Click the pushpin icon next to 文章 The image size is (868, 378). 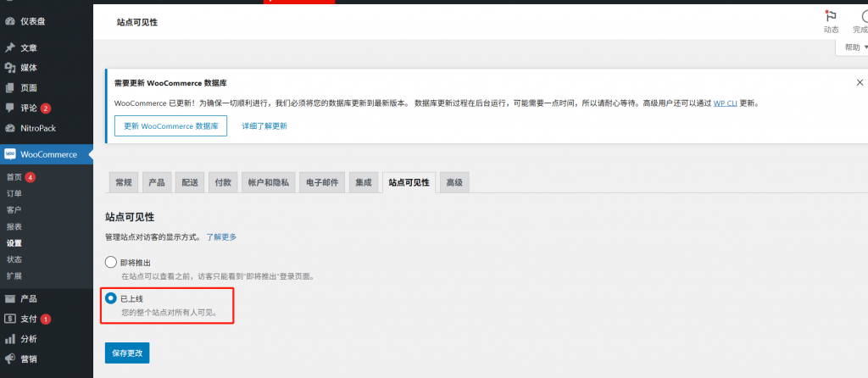pyautogui.click(x=9, y=48)
